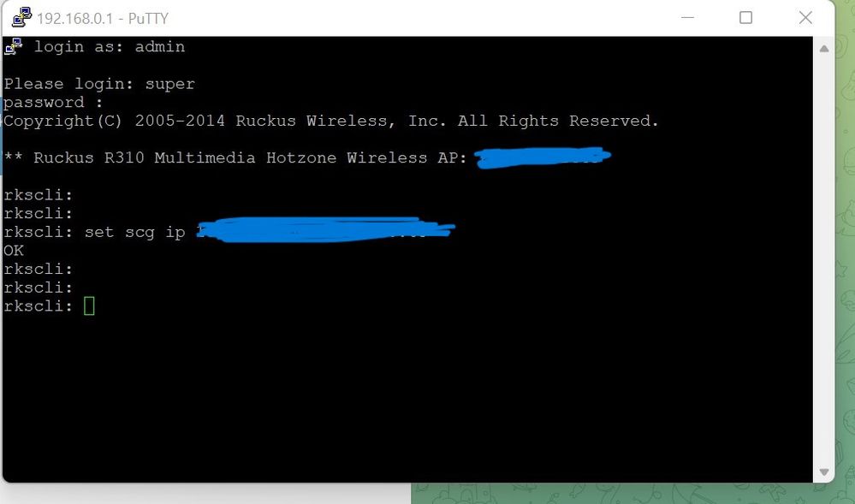The width and height of the screenshot is (855, 504).
Task: Click the blue scribble covering the IP address
Action: click(325, 229)
